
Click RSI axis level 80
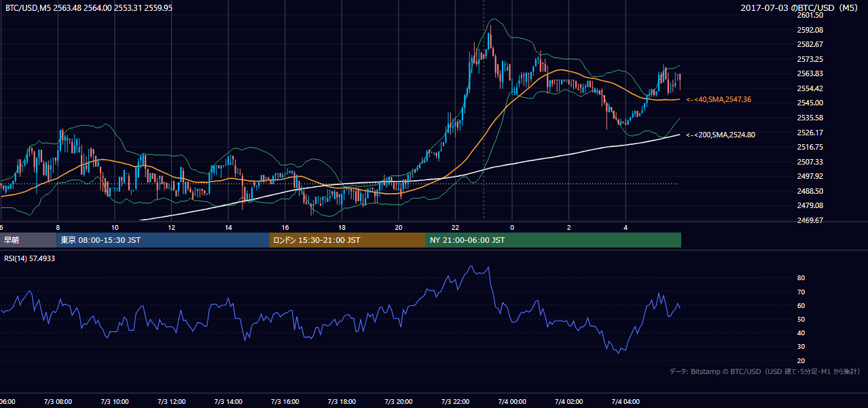pos(801,278)
